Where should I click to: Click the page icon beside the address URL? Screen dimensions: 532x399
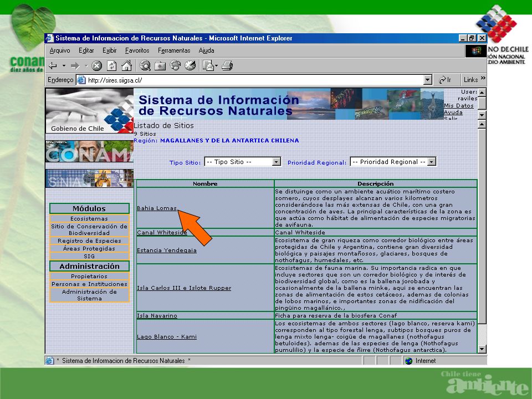point(81,80)
